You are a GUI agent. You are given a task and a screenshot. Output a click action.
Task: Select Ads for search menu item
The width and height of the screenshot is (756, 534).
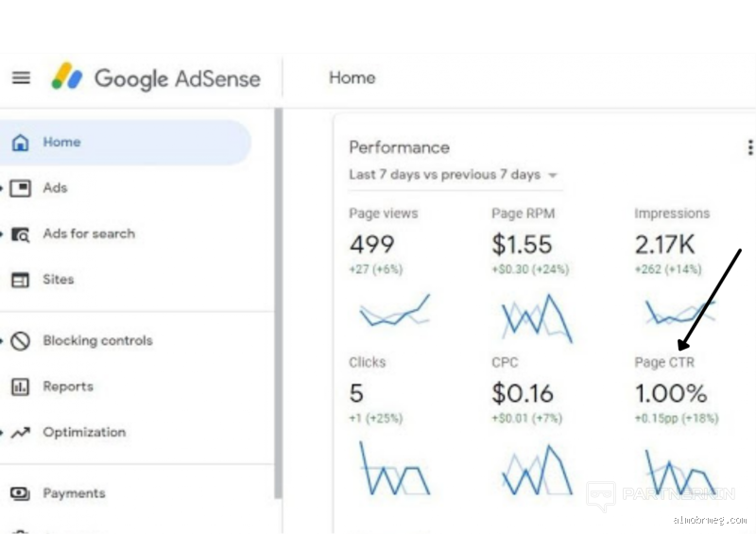89,234
